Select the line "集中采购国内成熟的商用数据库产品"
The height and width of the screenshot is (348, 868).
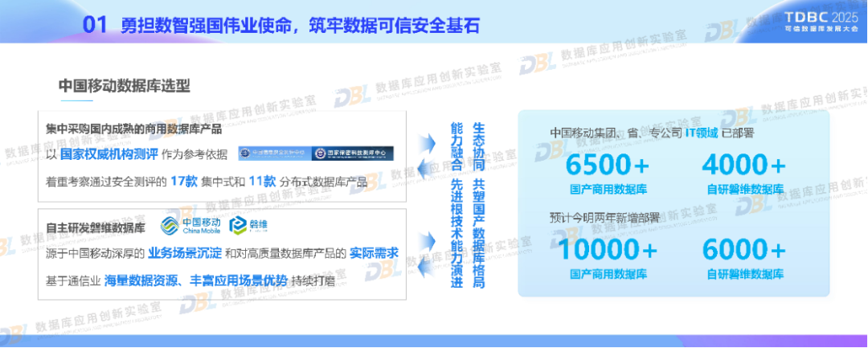point(134,129)
